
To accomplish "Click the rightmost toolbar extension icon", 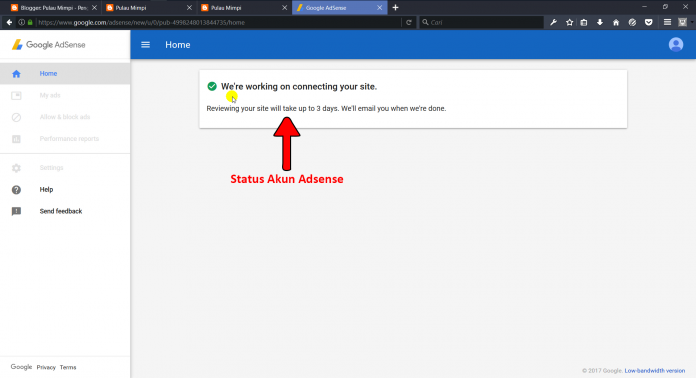I will pos(683,22).
